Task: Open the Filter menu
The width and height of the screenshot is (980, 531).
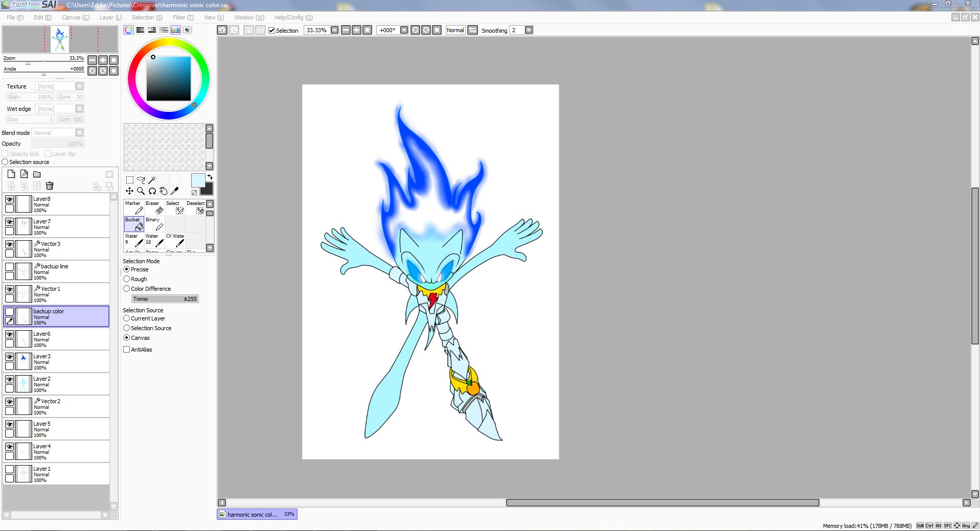Action: (183, 17)
